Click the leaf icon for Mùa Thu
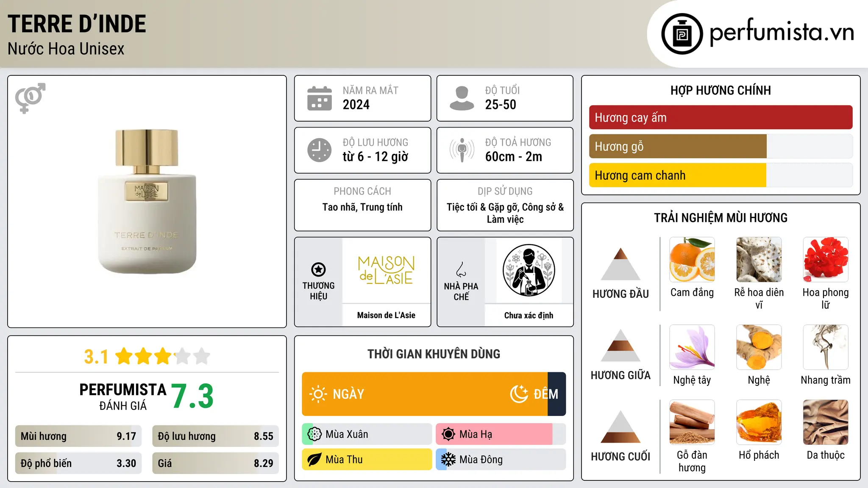 pos(314,460)
